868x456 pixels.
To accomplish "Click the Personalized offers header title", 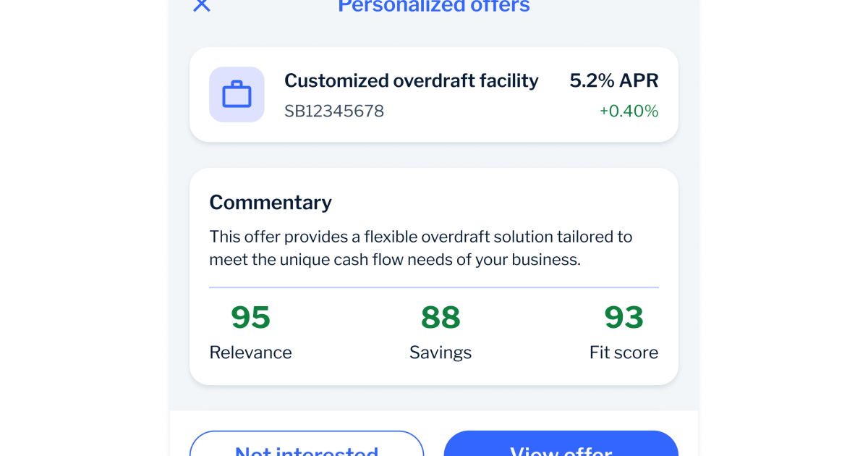I will tap(433, 7).
